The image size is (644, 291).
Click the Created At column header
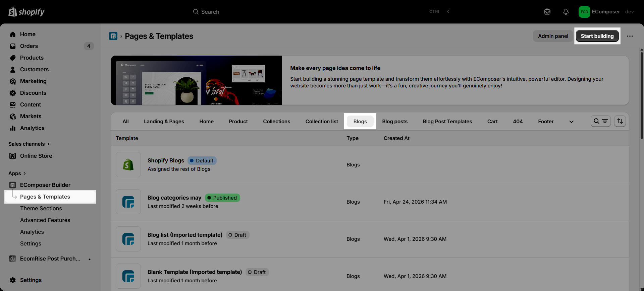396,138
